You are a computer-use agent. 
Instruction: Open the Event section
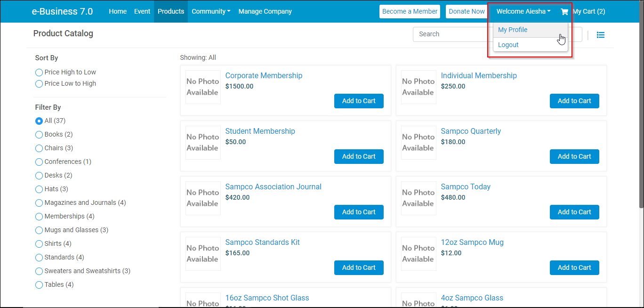click(142, 11)
